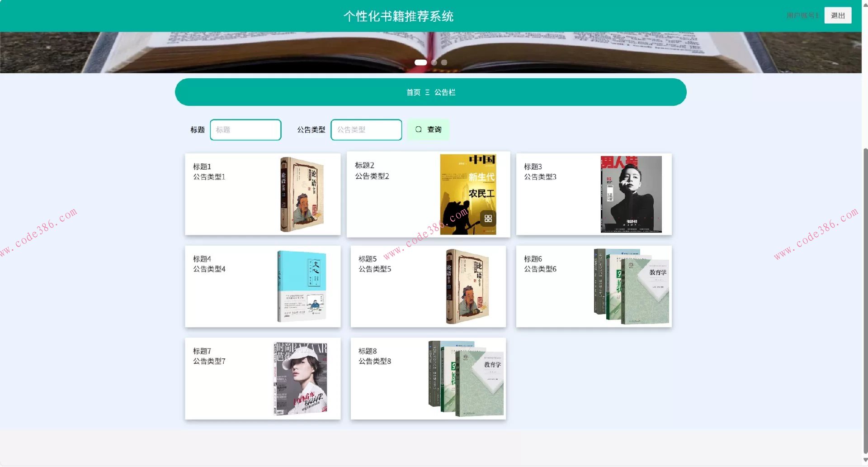Focus the 标题 search input field

pyautogui.click(x=245, y=130)
